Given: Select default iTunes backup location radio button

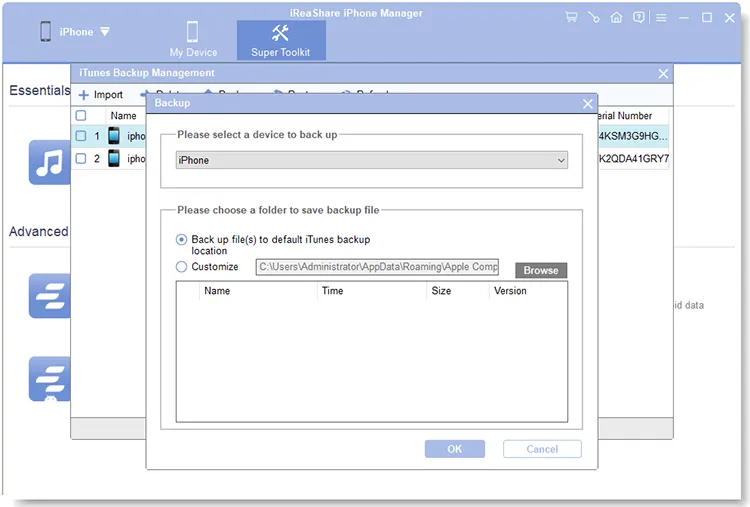Looking at the screenshot, I should click(181, 240).
